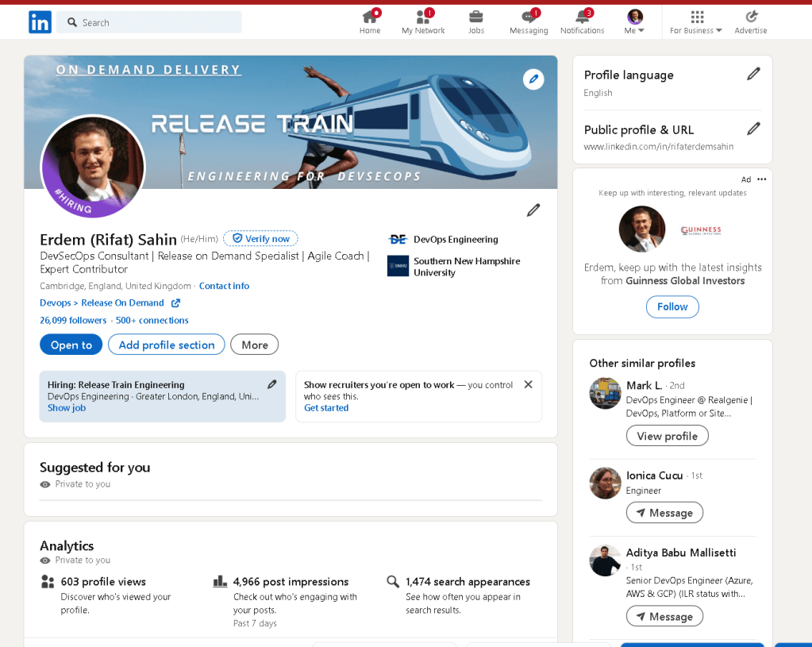This screenshot has height=647, width=812.
Task: Click 1,474 search appearances stat
Action: (x=468, y=582)
